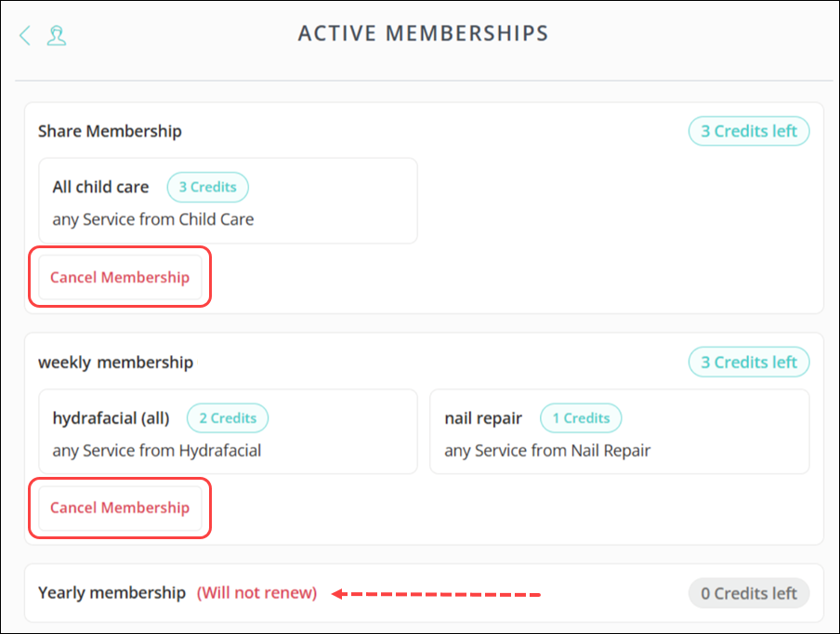Select the weekly membership heading

(115, 362)
